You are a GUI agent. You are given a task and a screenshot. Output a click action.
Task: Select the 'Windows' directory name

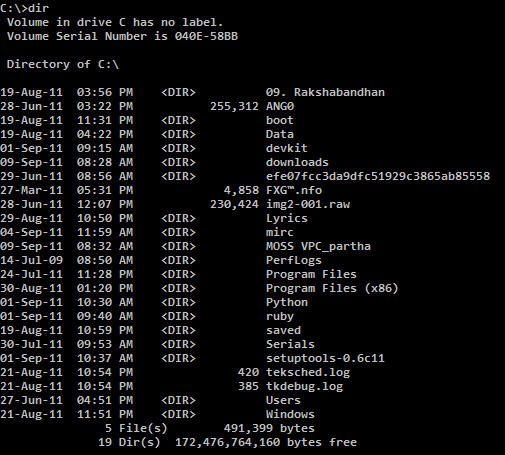tap(290, 414)
